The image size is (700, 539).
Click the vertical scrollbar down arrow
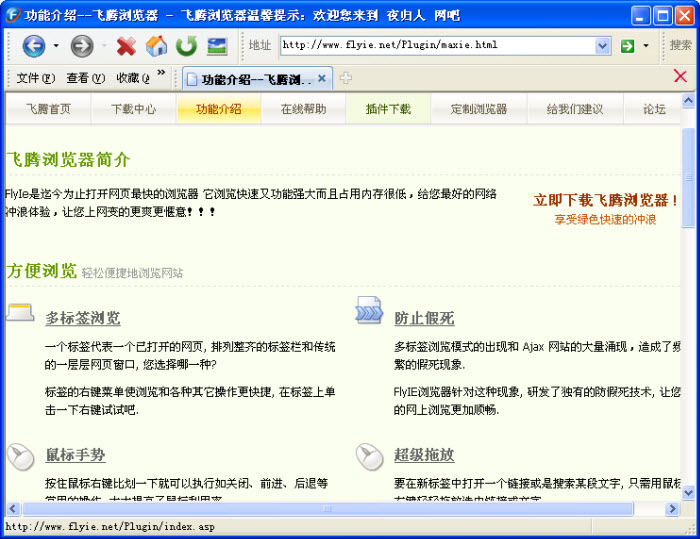click(688, 493)
